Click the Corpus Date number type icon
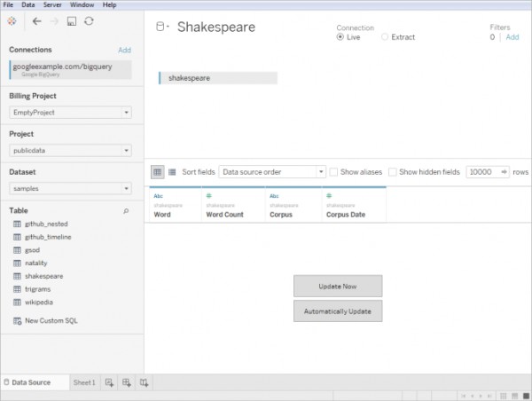The image size is (532, 401). (x=329, y=195)
